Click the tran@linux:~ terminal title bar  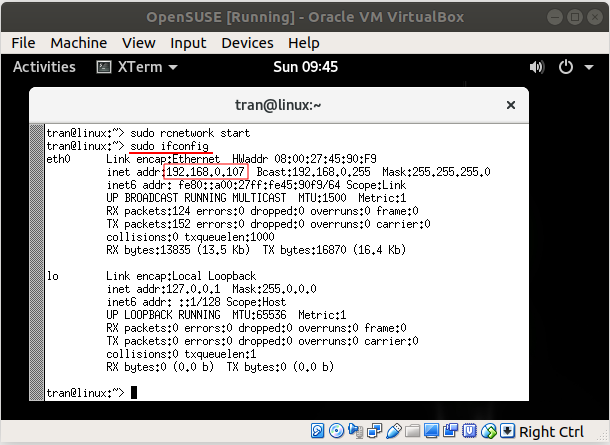[x=278, y=105]
